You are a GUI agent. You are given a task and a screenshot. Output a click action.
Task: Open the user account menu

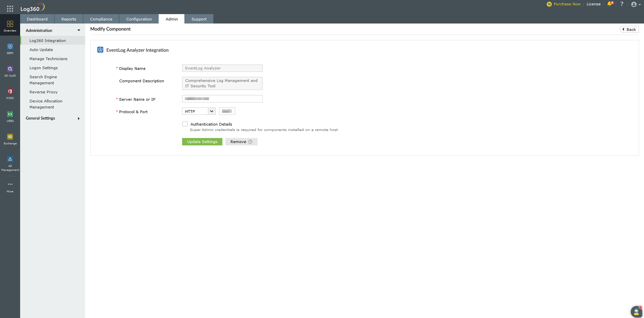pos(636,4)
